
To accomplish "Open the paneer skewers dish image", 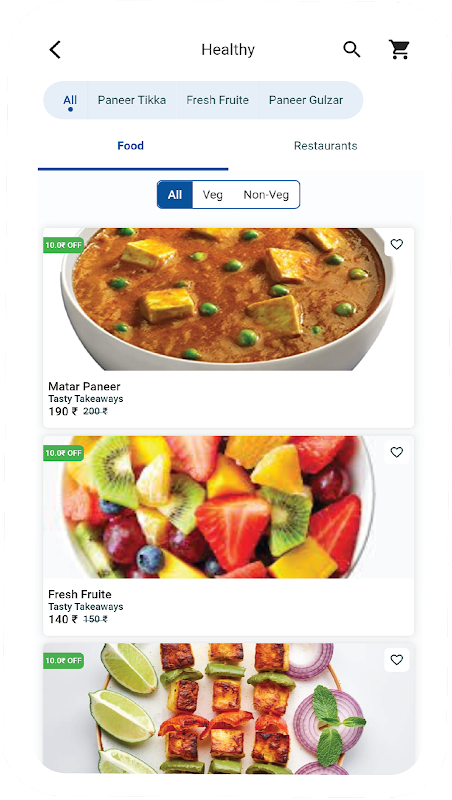I will pyautogui.click(x=228, y=708).
